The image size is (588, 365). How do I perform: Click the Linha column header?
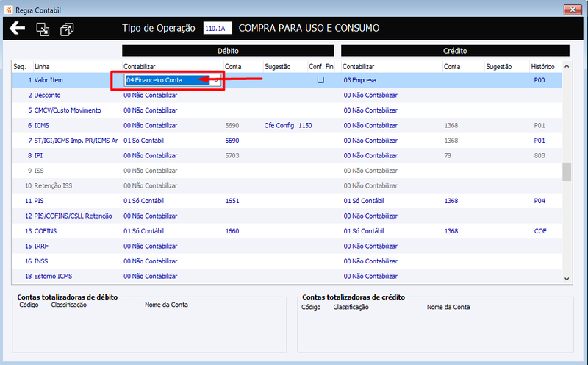point(42,66)
